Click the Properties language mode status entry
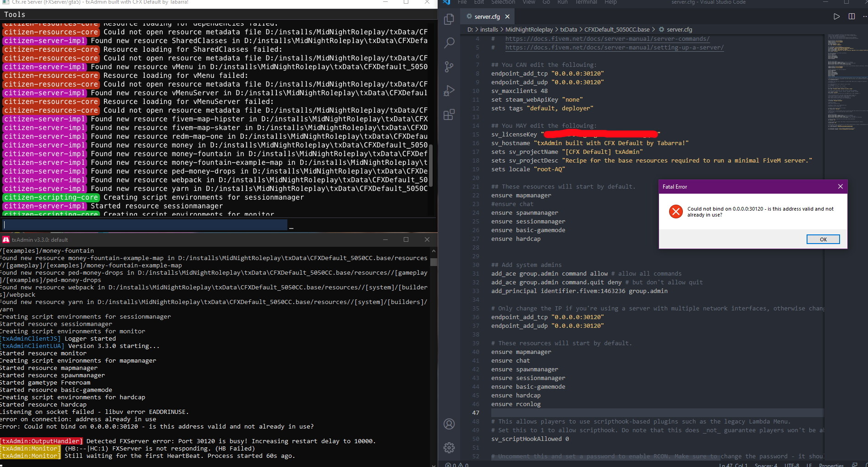The width and height of the screenshot is (868, 467). 831,465
